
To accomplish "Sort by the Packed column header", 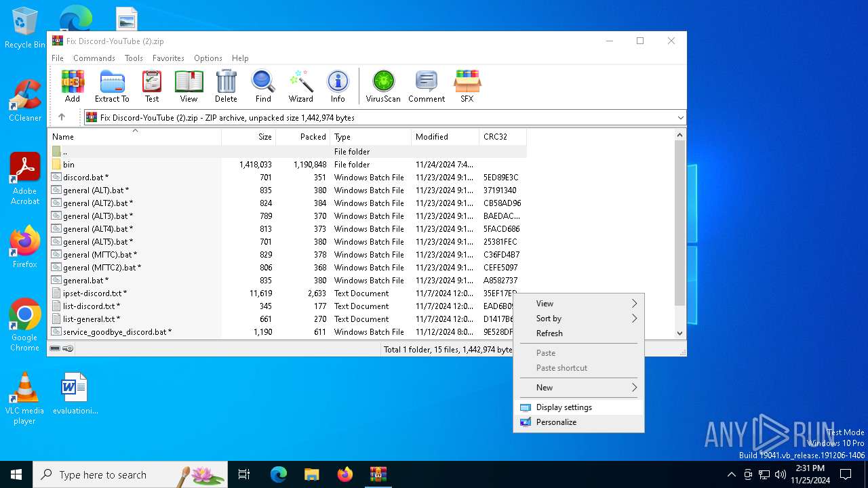I will (303, 137).
